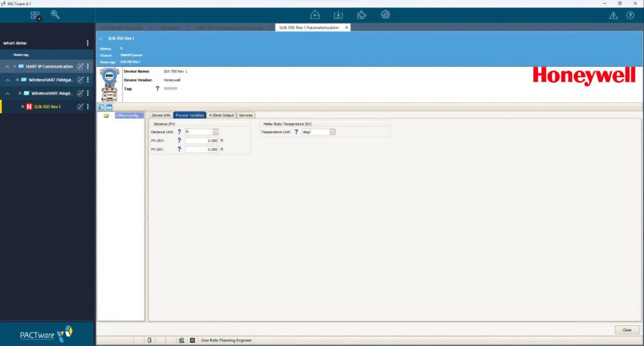This screenshot has height=346, width=644.
Task: Switch to the 4-20mA Output tab
Action: click(222, 115)
